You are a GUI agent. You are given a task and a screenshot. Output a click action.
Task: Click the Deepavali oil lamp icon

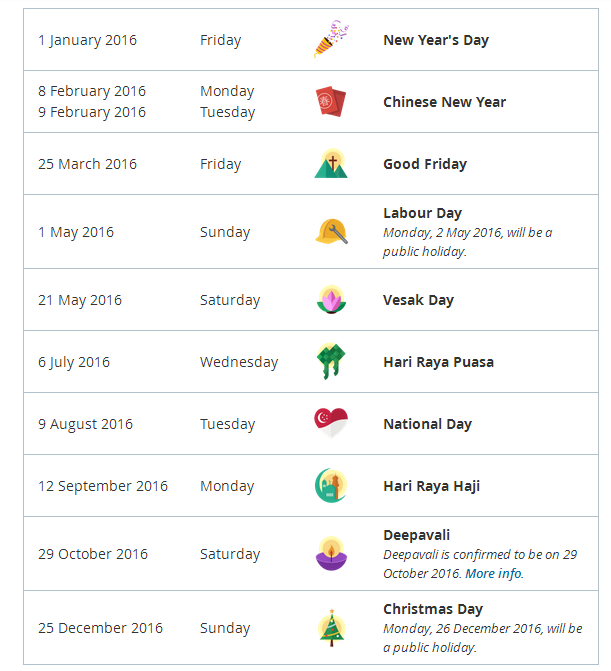[x=331, y=553]
